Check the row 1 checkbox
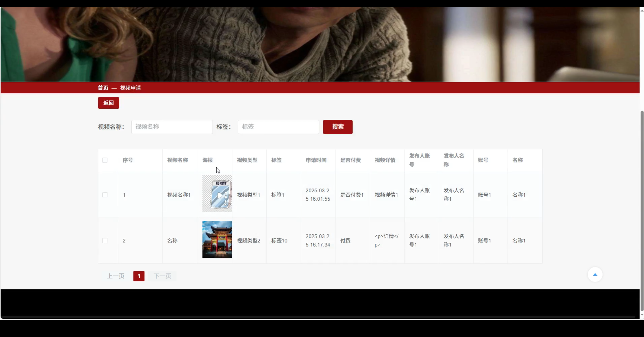 pyautogui.click(x=105, y=195)
